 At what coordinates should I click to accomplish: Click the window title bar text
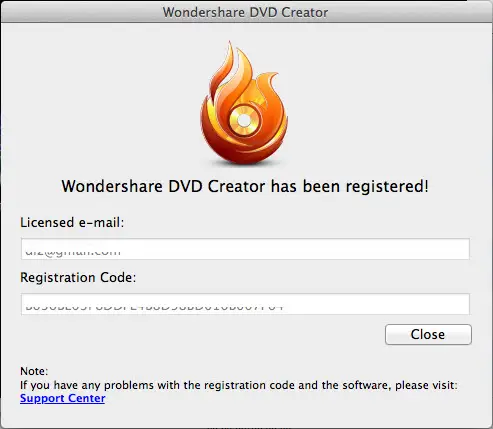[x=245, y=12]
